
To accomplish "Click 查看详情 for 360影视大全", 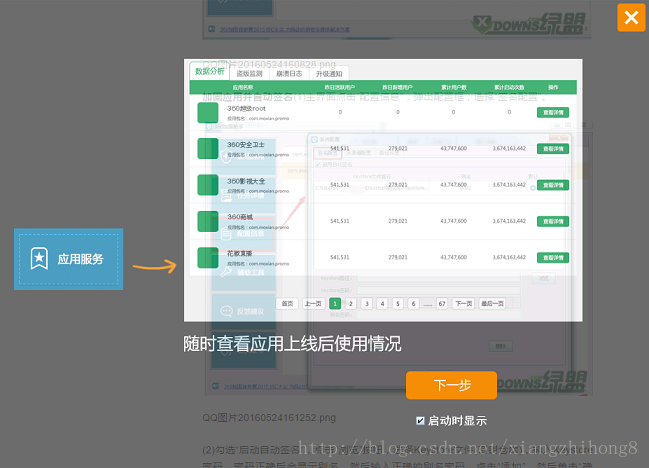I will tap(553, 185).
